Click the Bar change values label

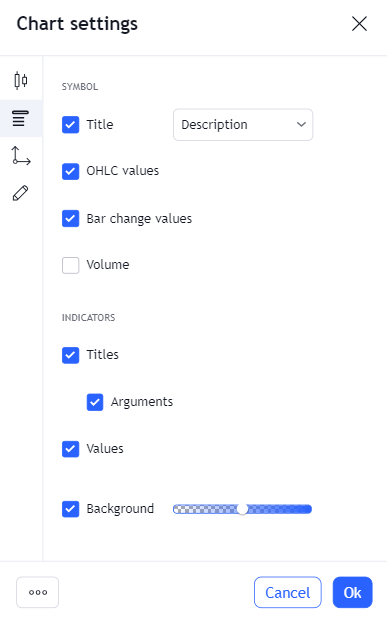pyautogui.click(x=139, y=219)
